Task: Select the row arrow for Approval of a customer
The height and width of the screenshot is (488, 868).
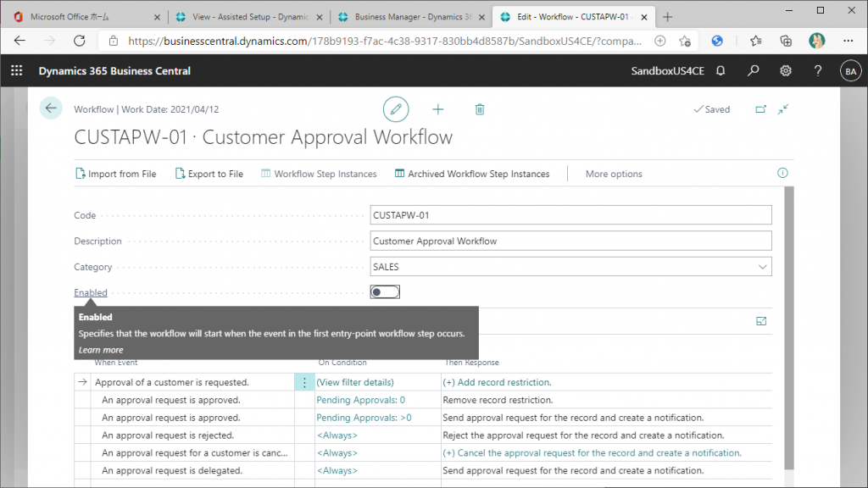Action: click(82, 382)
